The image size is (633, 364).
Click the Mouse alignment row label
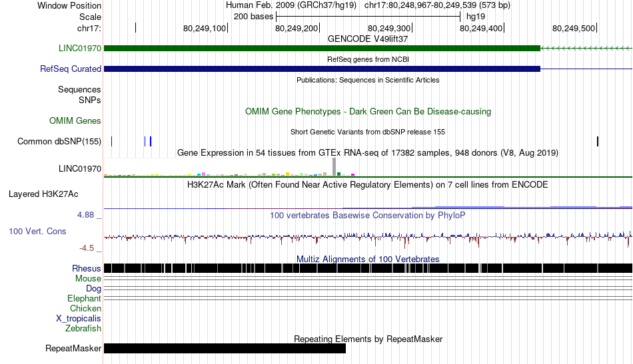coord(88,279)
